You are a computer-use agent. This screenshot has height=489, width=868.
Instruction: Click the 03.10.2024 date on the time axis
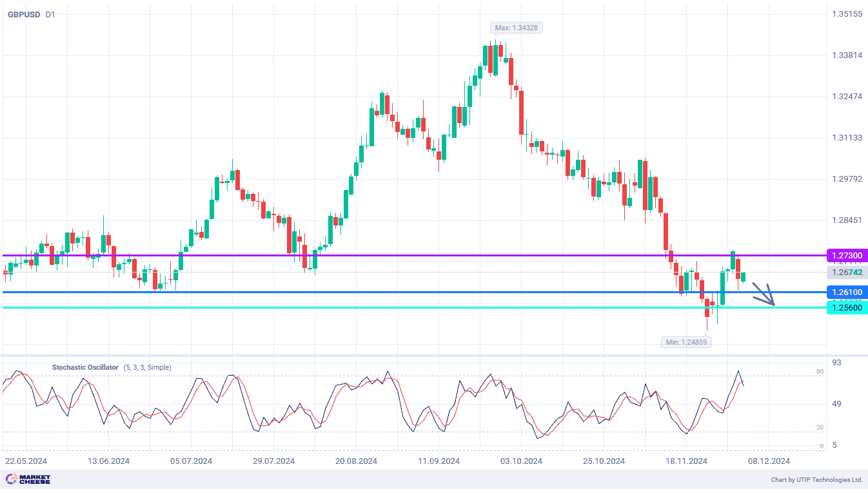(x=521, y=461)
